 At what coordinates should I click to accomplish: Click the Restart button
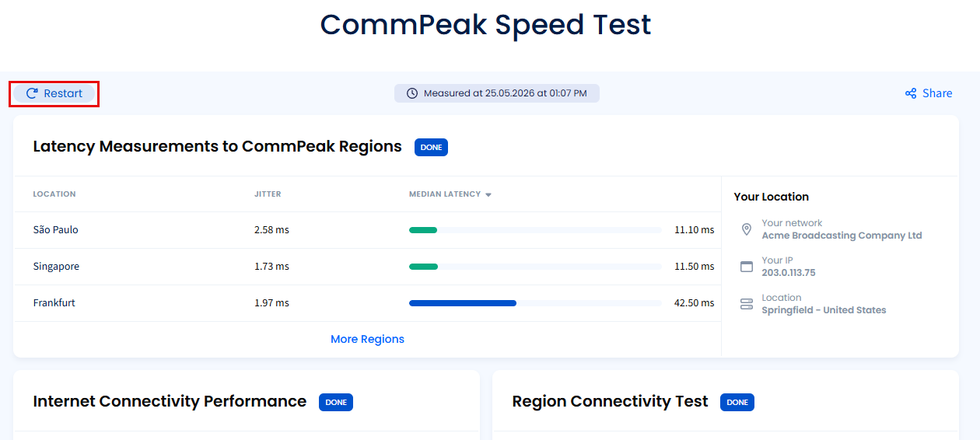click(x=54, y=93)
